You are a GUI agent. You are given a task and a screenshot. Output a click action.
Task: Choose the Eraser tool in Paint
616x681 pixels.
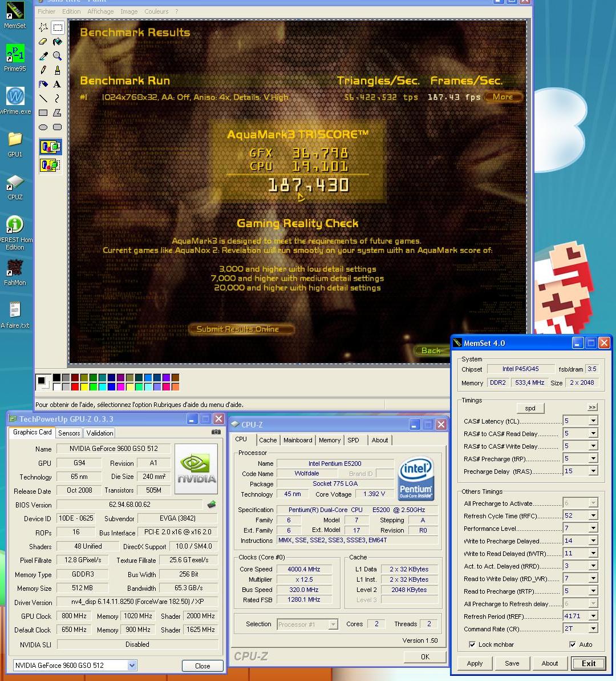43,42
